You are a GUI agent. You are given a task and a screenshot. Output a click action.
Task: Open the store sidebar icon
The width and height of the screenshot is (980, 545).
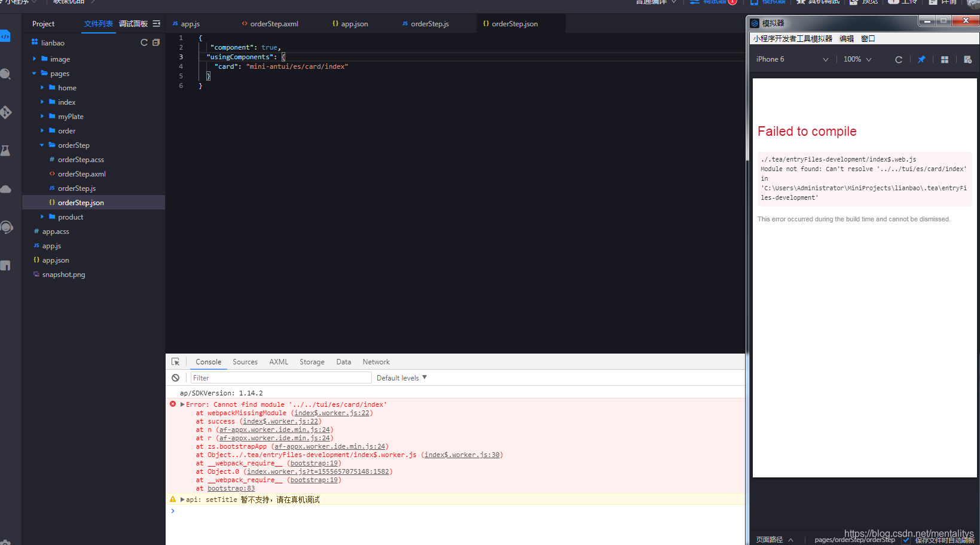coord(5,266)
